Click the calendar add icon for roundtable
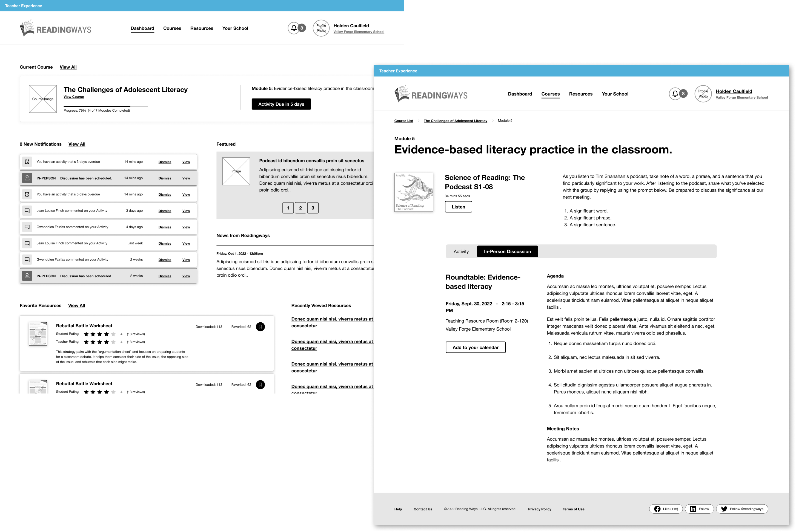The width and height of the screenshot is (796, 532). click(x=475, y=347)
